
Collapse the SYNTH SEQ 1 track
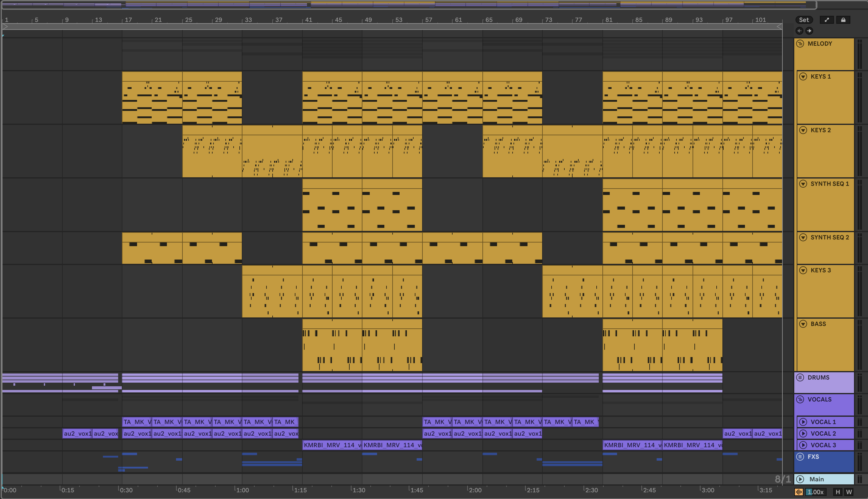(x=803, y=184)
